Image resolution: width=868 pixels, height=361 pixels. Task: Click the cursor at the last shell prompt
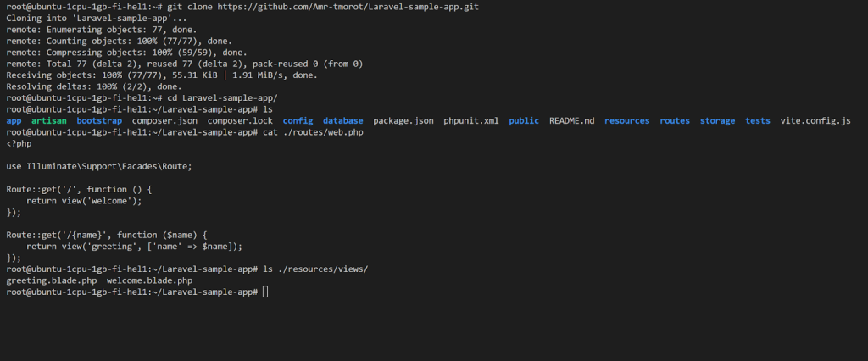click(x=265, y=292)
